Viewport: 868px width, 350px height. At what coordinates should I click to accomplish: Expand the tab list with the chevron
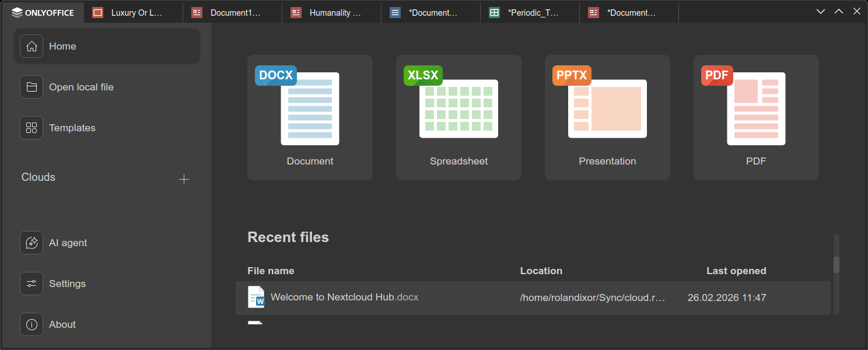(x=820, y=10)
